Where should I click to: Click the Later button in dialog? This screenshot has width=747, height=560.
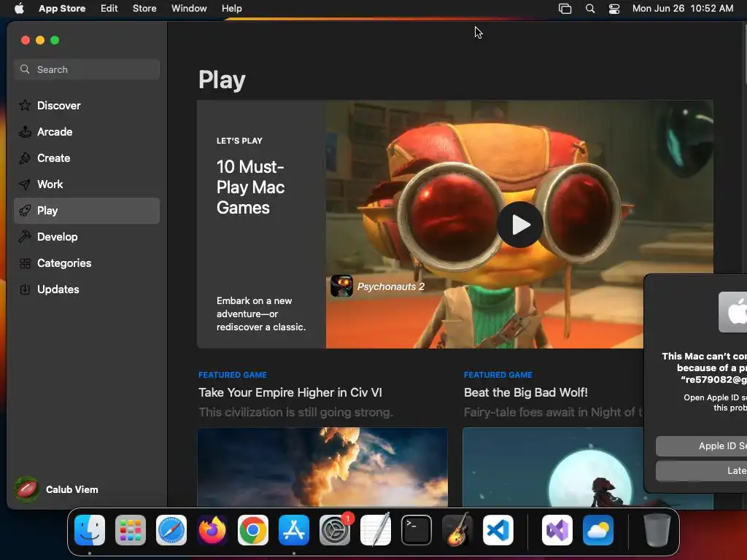701,471
